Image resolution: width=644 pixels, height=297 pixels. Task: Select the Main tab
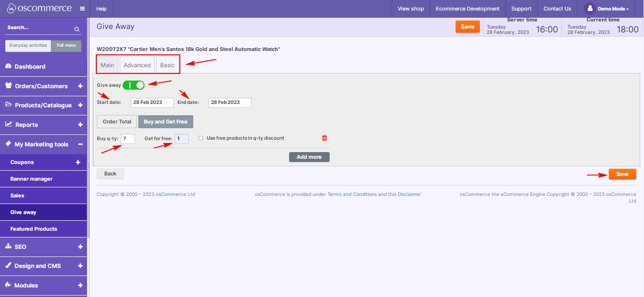point(107,65)
